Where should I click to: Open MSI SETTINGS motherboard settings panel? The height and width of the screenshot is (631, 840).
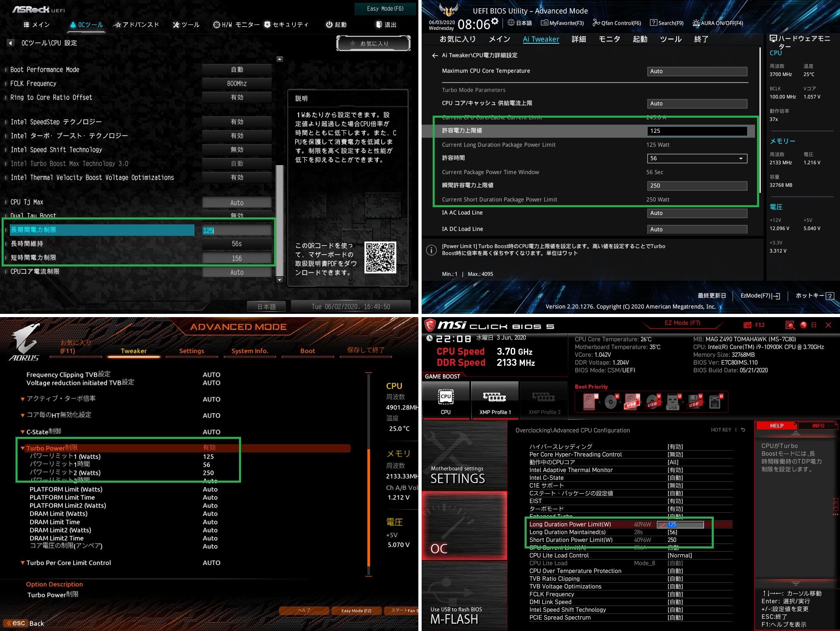(465, 455)
